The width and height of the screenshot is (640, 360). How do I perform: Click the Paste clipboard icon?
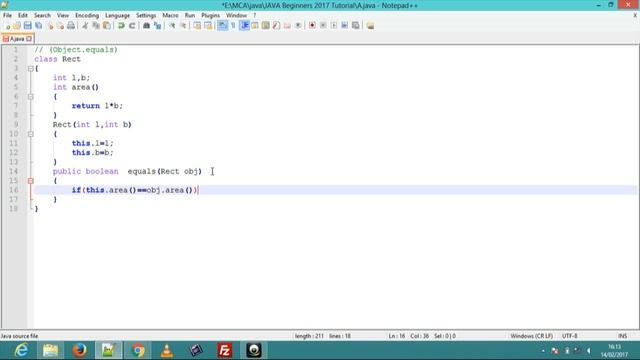(107, 26)
